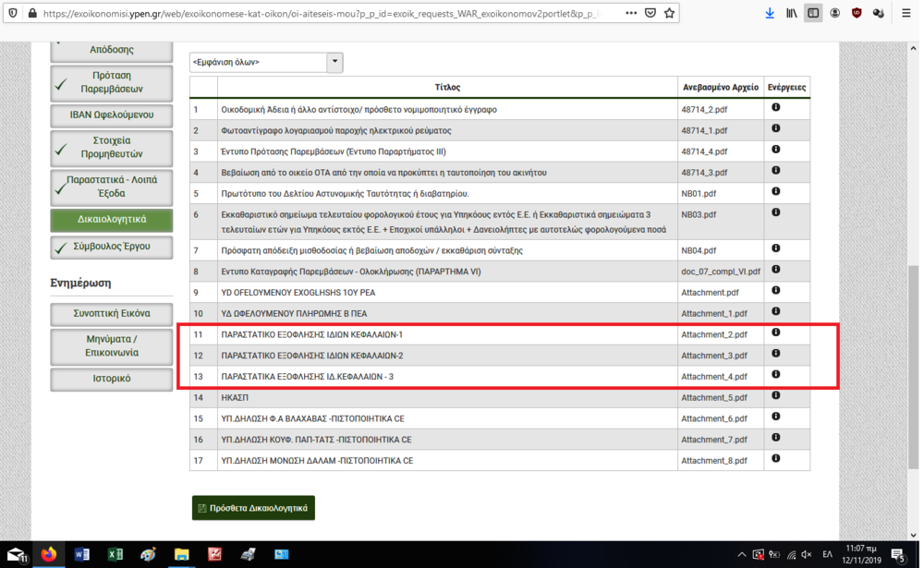This screenshot has height=568, width=924.
Task: Select 'IBAN Ωφελούμενου' in the sidebar
Action: coord(112,115)
